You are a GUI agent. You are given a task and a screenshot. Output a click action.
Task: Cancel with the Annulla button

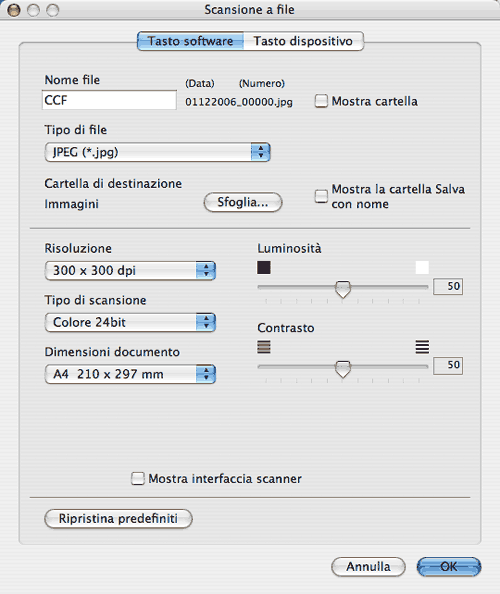coord(368,567)
